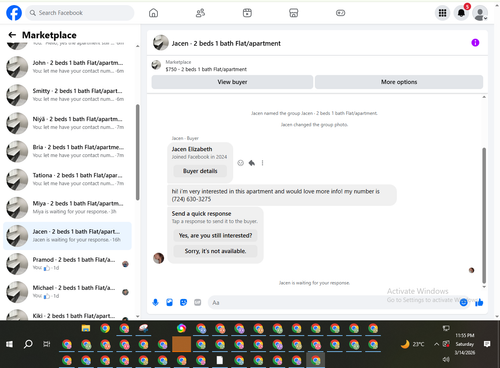Open Task View on the taskbar
This screenshot has height=368, width=500.
(47, 344)
